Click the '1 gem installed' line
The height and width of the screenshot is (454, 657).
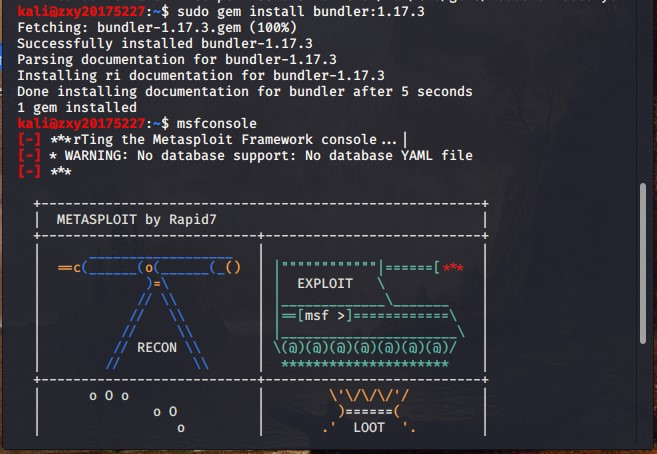[77, 108]
